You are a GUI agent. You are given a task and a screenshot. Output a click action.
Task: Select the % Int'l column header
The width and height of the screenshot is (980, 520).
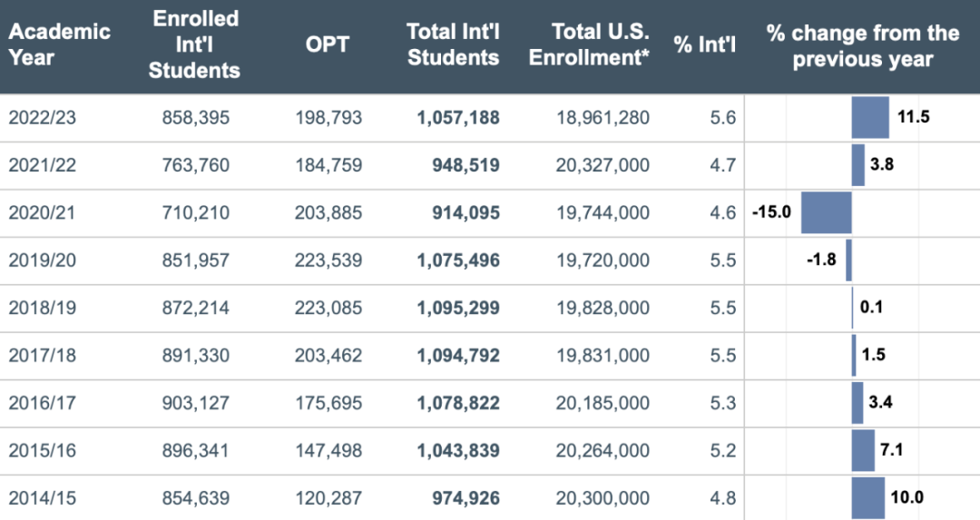click(x=704, y=44)
